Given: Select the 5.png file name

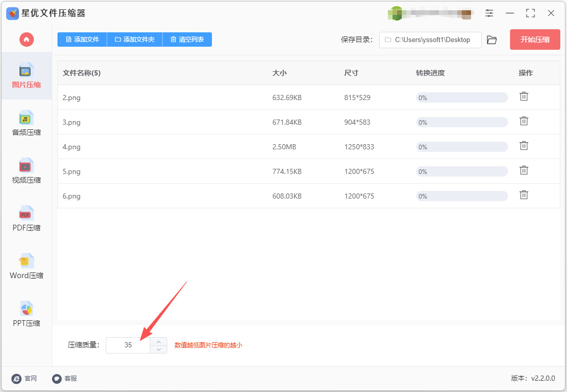Looking at the screenshot, I should point(72,171).
